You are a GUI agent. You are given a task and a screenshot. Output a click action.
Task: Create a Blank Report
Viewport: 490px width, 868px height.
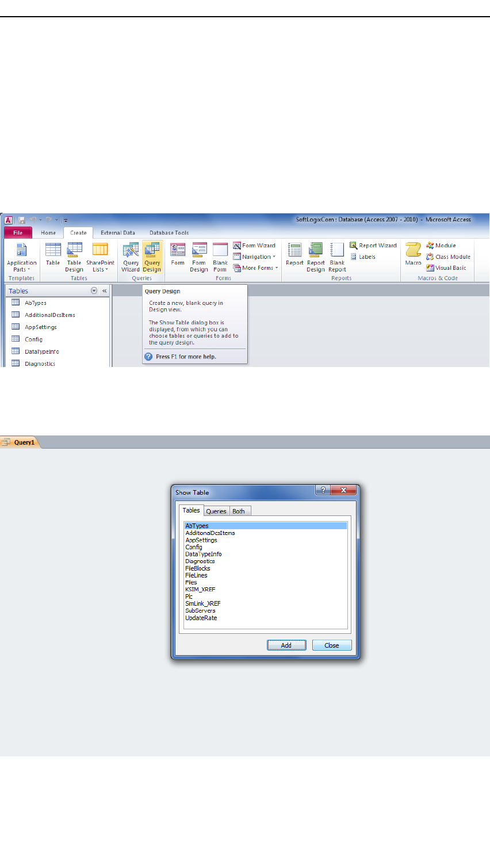(x=337, y=257)
